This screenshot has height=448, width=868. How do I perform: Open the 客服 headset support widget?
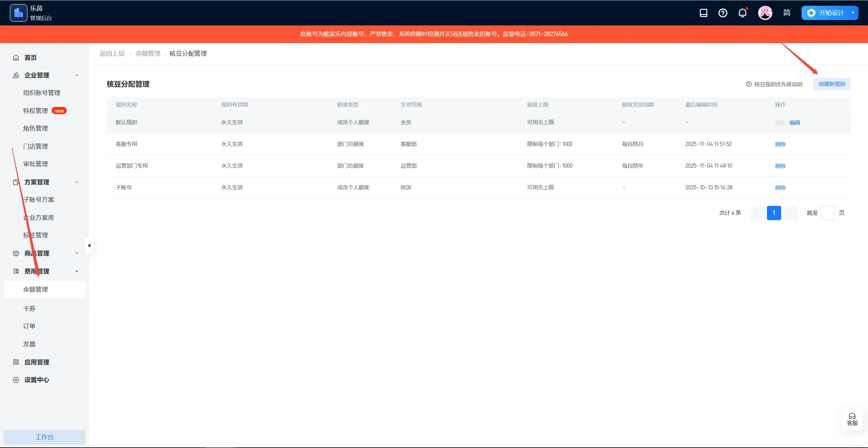point(852,420)
